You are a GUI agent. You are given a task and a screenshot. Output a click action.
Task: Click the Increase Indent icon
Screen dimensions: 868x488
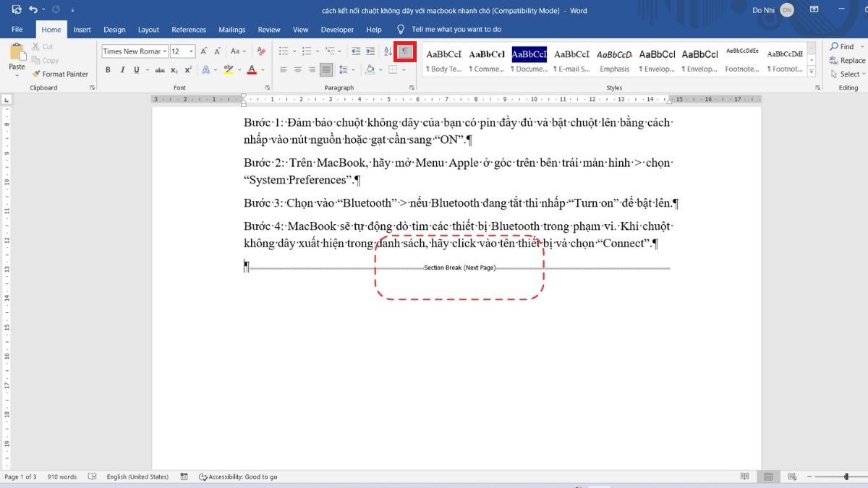click(x=370, y=51)
